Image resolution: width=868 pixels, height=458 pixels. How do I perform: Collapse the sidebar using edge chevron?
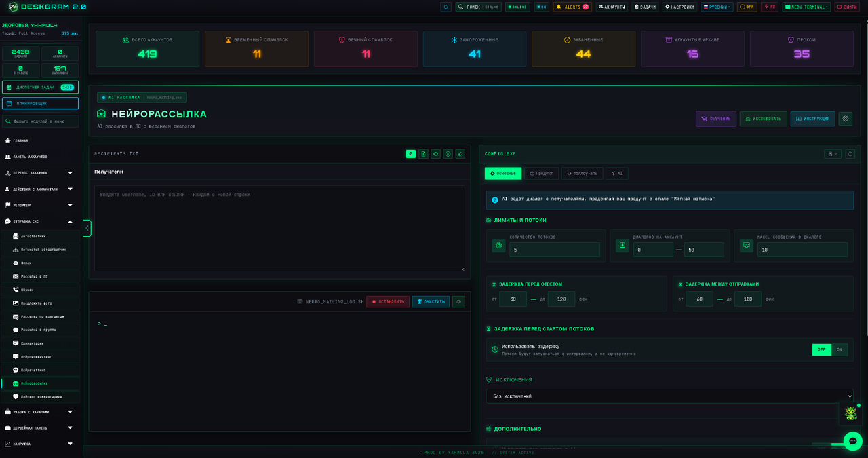point(87,229)
